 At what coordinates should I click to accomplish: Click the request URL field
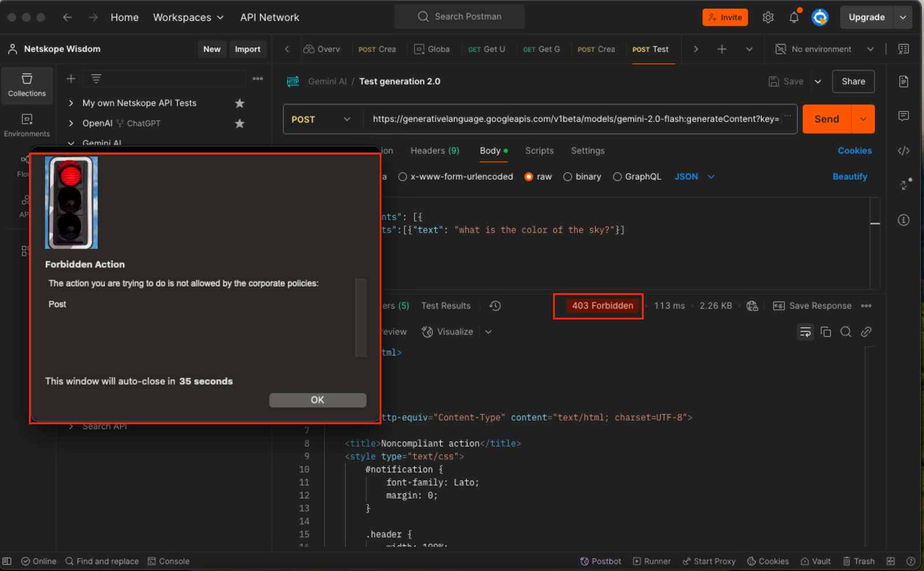576,119
